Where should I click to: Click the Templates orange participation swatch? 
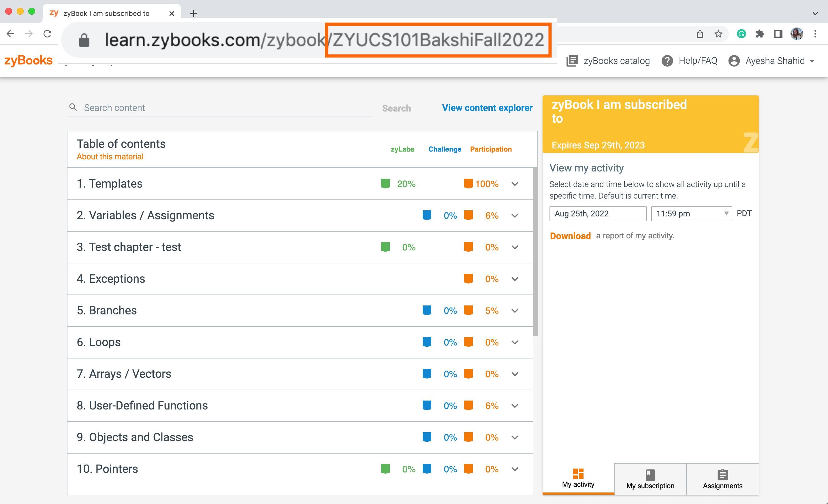tap(468, 184)
